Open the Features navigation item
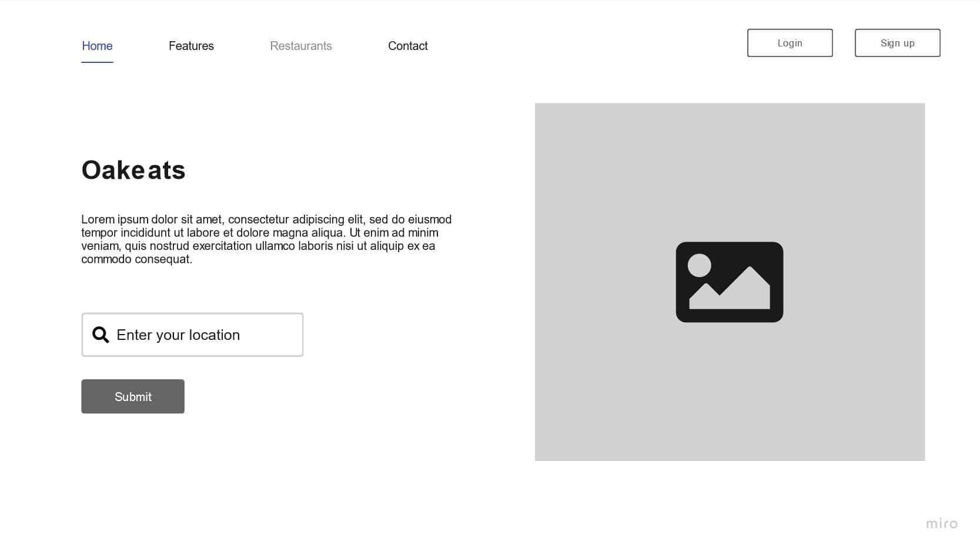980x551 pixels. [191, 46]
